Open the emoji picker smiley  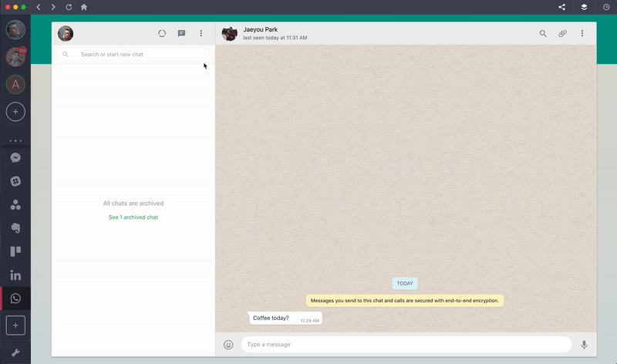tap(228, 345)
